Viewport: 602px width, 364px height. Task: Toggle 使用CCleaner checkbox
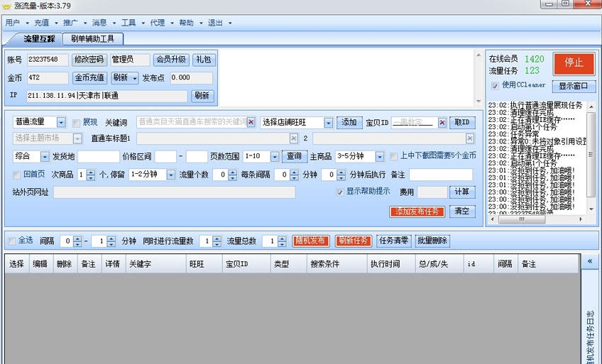click(495, 86)
